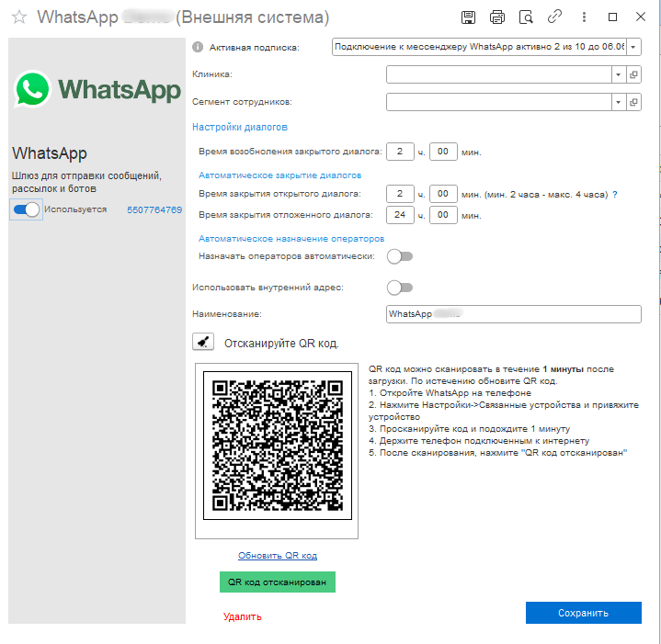Click the Настройки диалогов section link
This screenshot has height=644, width=661.
tap(240, 127)
